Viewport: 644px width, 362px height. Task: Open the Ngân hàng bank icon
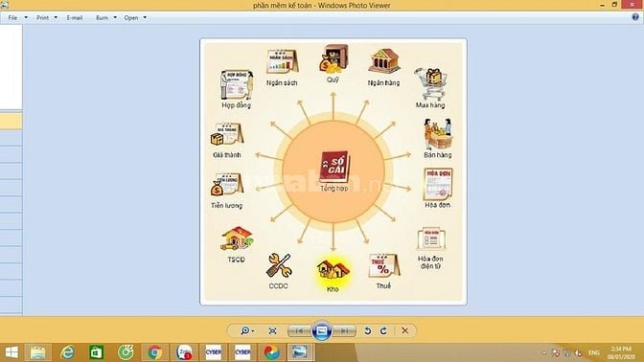[383, 61]
